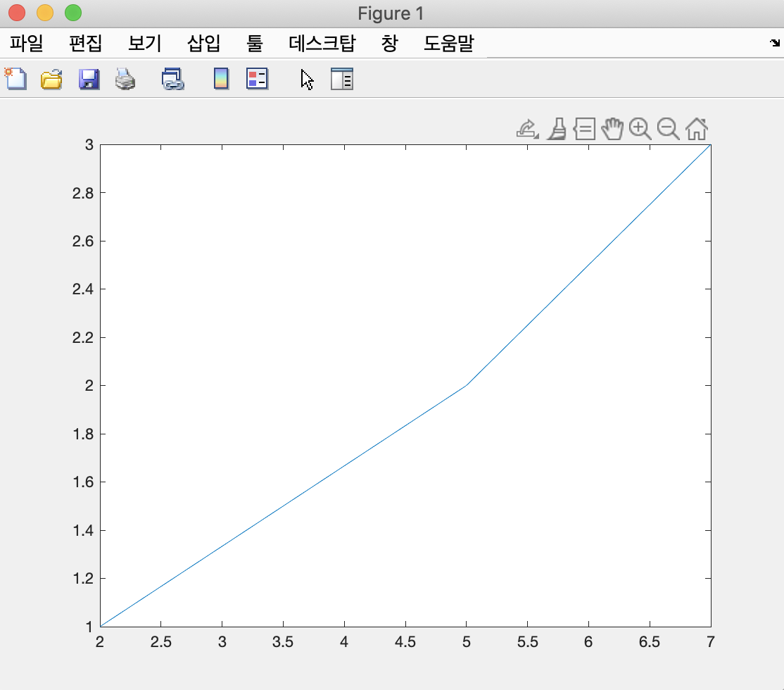Minimize window with the yellow button

point(45,13)
